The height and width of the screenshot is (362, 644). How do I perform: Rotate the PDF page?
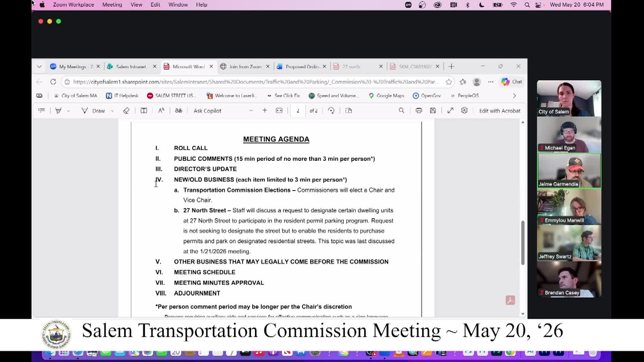[x=331, y=111]
